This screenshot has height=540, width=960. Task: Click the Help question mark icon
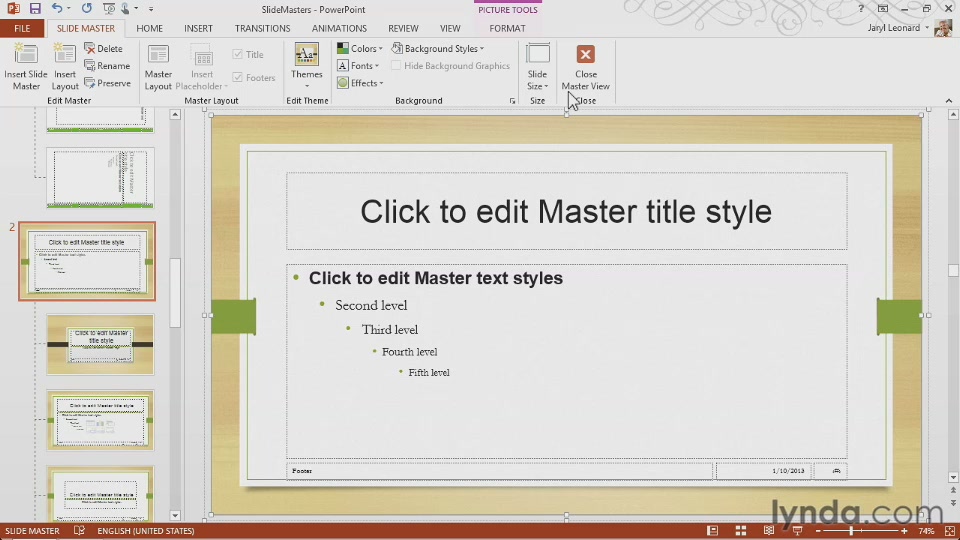click(x=861, y=9)
